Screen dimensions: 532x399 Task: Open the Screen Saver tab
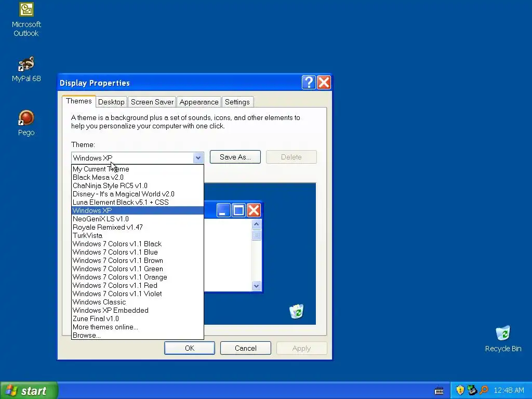pyautogui.click(x=152, y=102)
